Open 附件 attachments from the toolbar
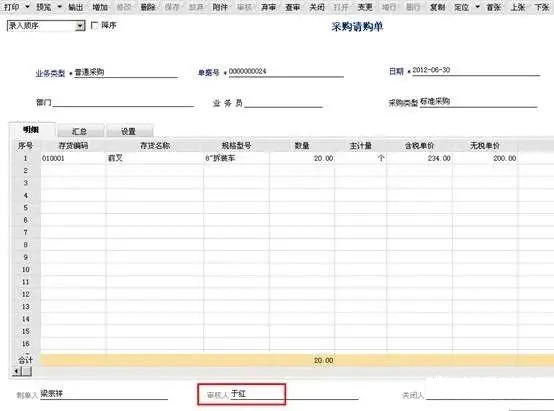The image size is (554, 411). pos(220,7)
